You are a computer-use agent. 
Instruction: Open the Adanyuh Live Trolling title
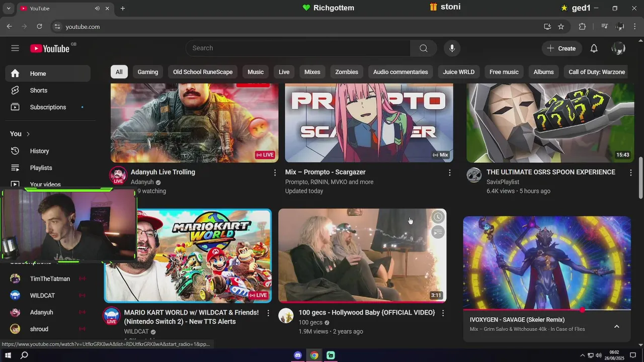163,172
